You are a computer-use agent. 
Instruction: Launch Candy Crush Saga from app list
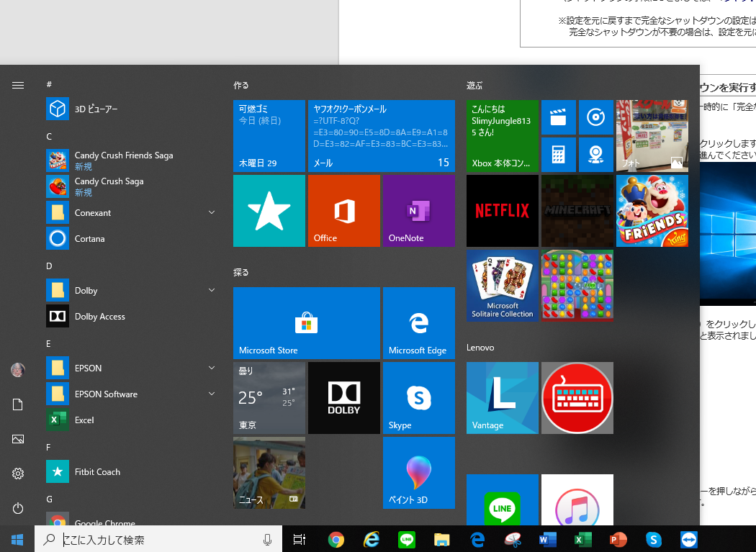tap(130, 186)
